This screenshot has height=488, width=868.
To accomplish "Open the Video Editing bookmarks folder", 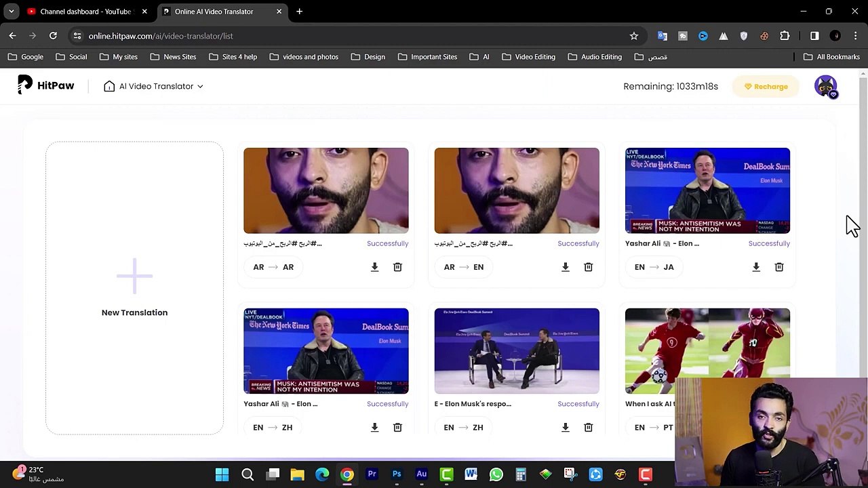I will (528, 57).
